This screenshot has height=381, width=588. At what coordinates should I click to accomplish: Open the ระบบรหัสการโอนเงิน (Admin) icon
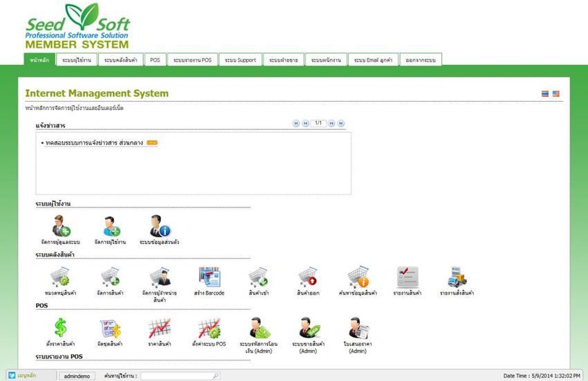tap(260, 328)
